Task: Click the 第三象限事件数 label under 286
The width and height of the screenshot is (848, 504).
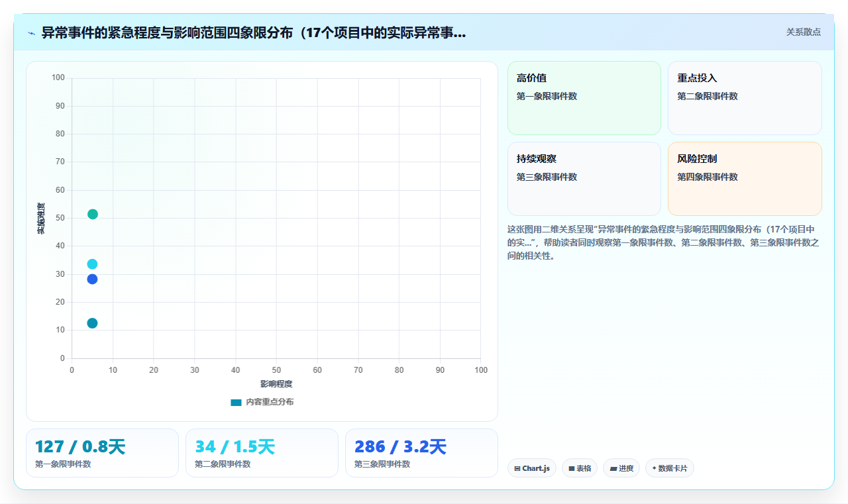Action: click(382, 464)
